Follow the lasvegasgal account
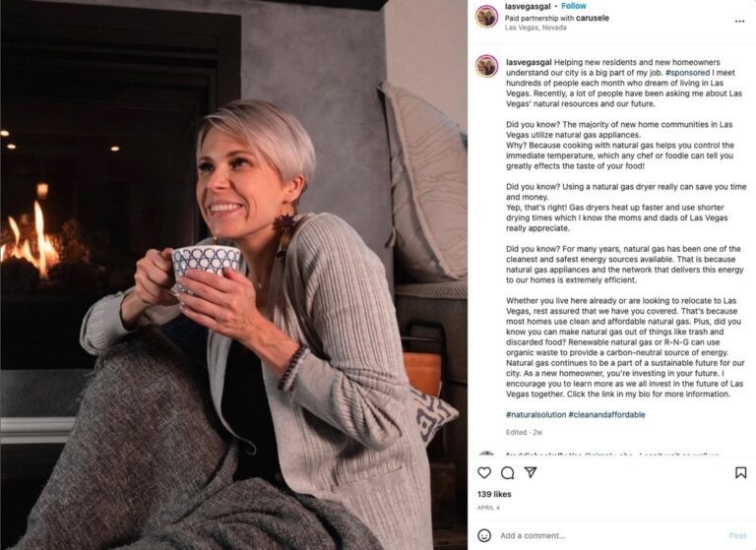The height and width of the screenshot is (550, 756). point(573,6)
